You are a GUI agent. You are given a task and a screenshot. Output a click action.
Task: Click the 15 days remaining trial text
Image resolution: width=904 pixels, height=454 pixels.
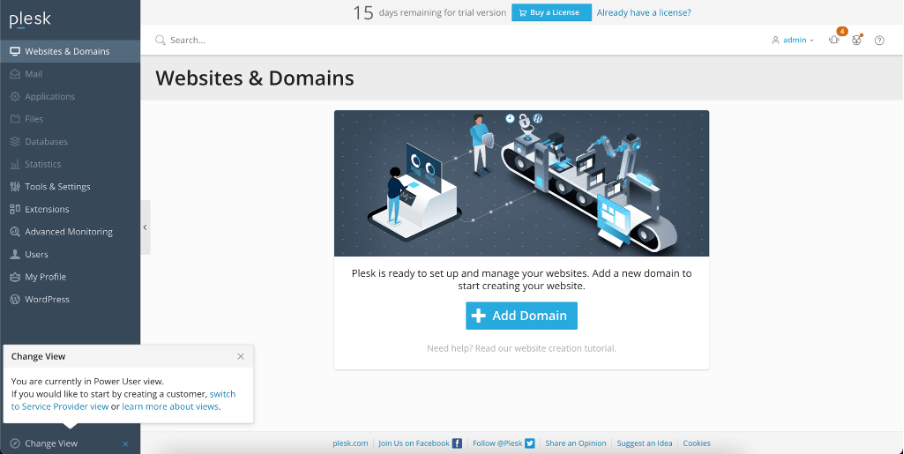click(429, 12)
